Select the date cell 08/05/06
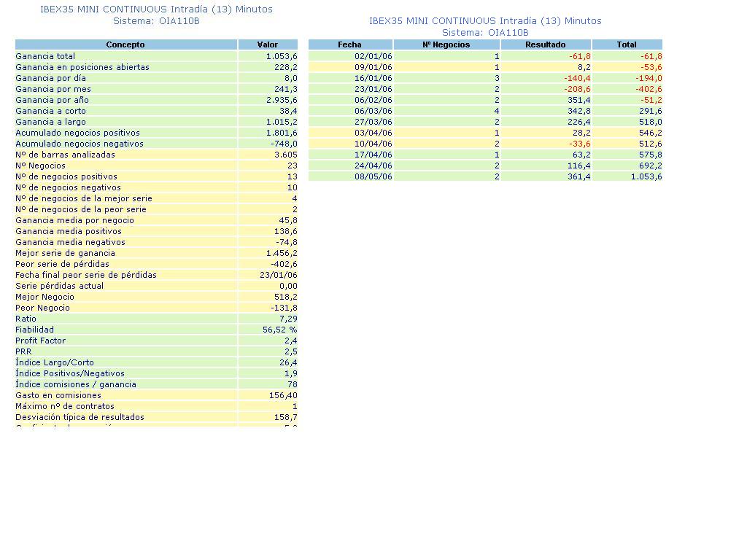Screen dimensions: 747x560 click(373, 176)
